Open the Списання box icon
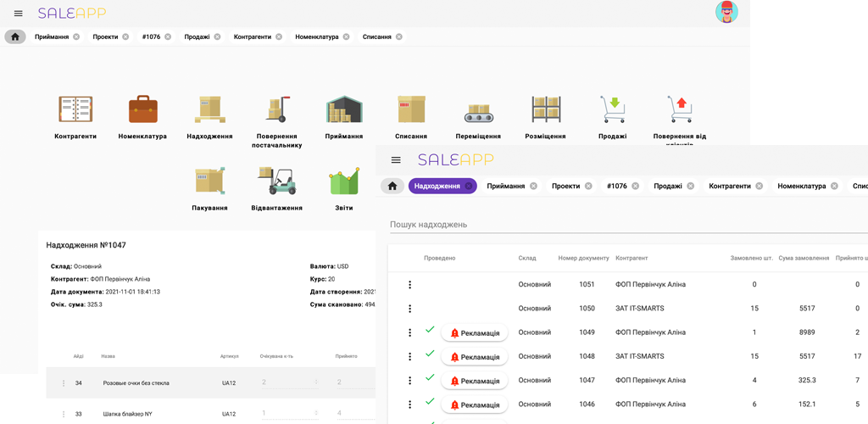The width and height of the screenshot is (868, 424). [411, 109]
